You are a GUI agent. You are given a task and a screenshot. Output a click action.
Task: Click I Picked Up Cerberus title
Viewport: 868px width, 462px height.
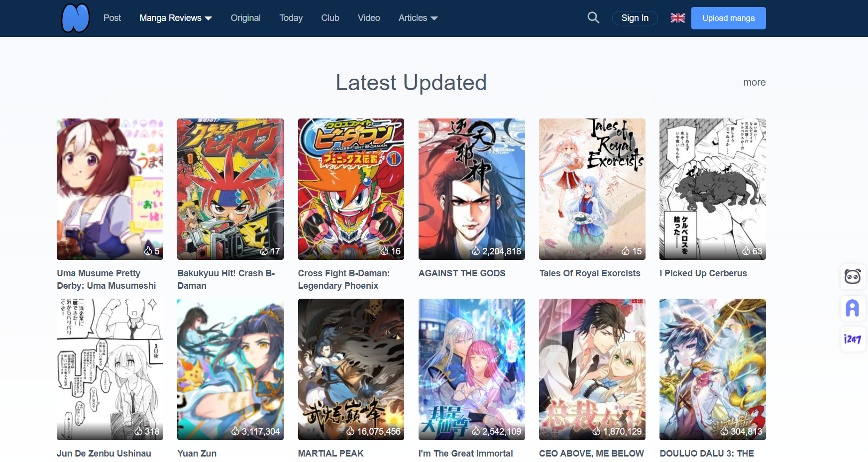[x=703, y=273]
